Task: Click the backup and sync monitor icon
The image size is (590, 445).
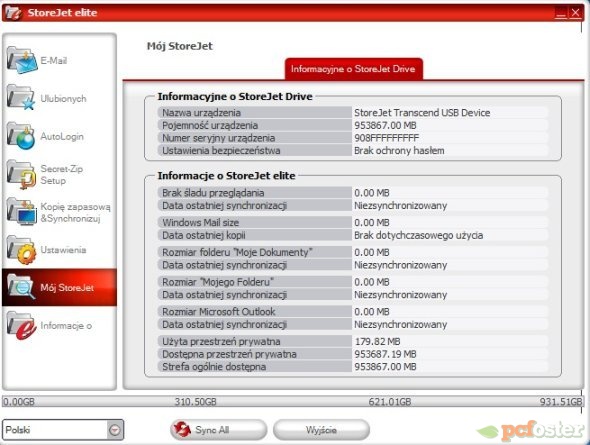Action: (21, 212)
